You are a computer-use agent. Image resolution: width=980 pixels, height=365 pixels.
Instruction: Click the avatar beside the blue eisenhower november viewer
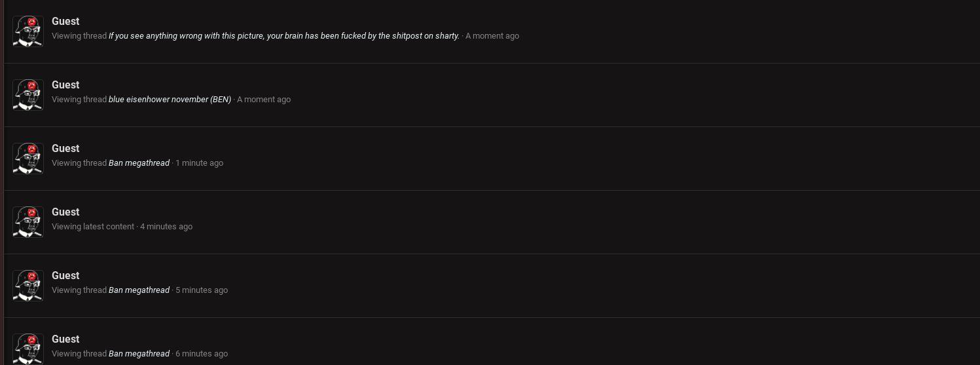point(28,95)
